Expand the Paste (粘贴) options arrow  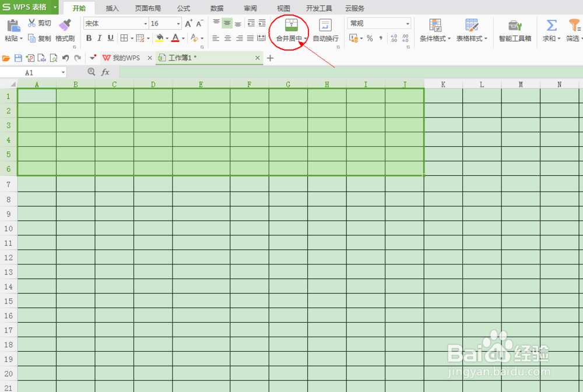[x=21, y=38]
